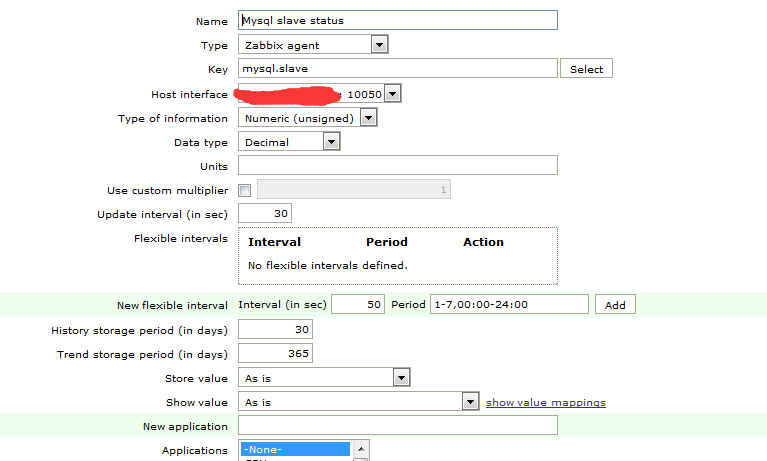
Task: Open the Type of information dropdown
Action: [x=307, y=118]
